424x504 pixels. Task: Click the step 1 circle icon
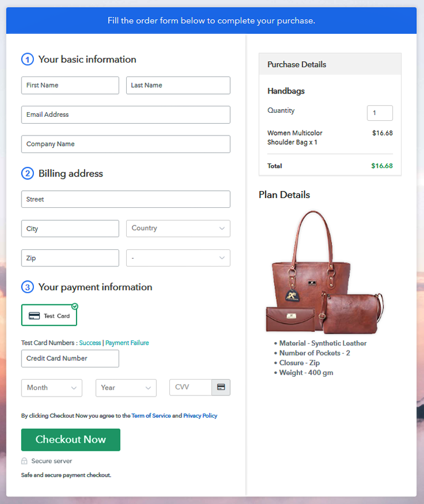point(27,60)
